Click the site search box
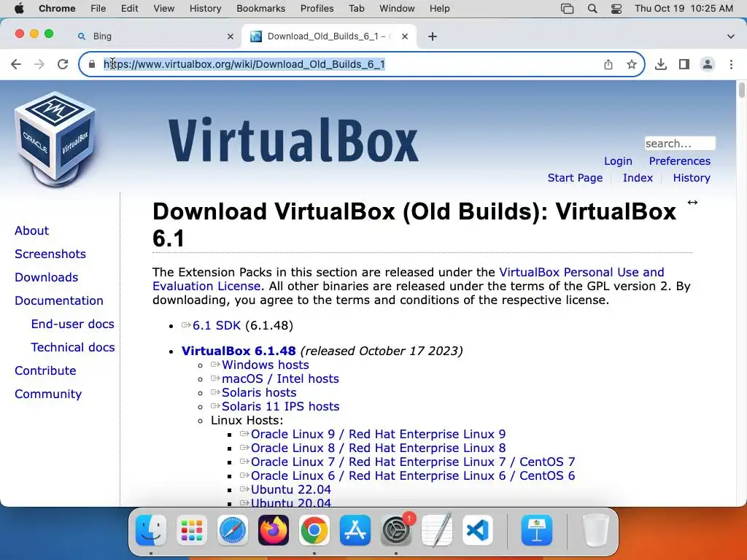 (680, 144)
